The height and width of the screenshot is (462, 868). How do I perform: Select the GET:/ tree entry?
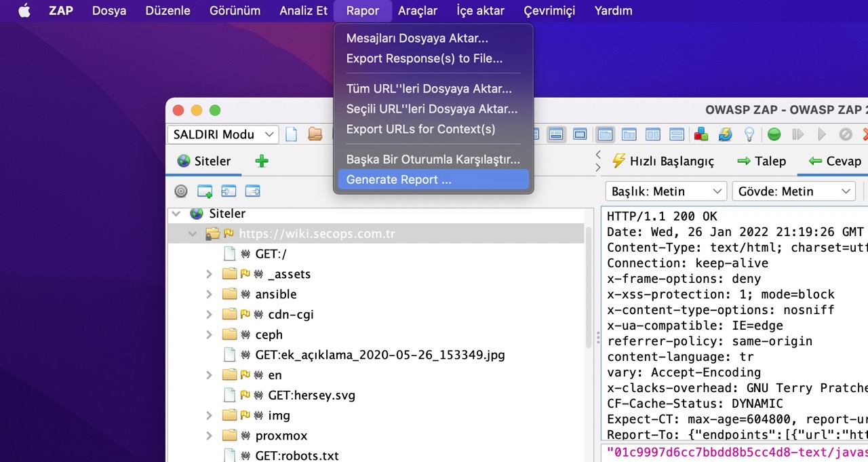tap(271, 254)
